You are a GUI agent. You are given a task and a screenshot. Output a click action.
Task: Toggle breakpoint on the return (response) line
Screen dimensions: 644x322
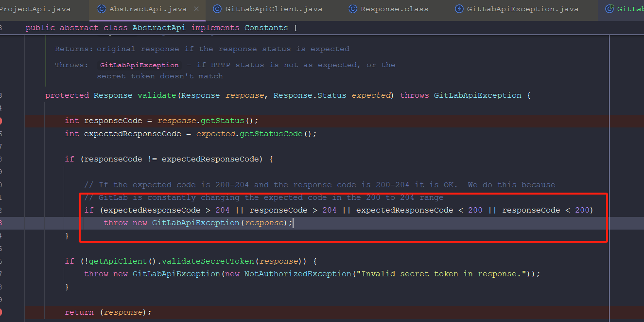pos(1,312)
